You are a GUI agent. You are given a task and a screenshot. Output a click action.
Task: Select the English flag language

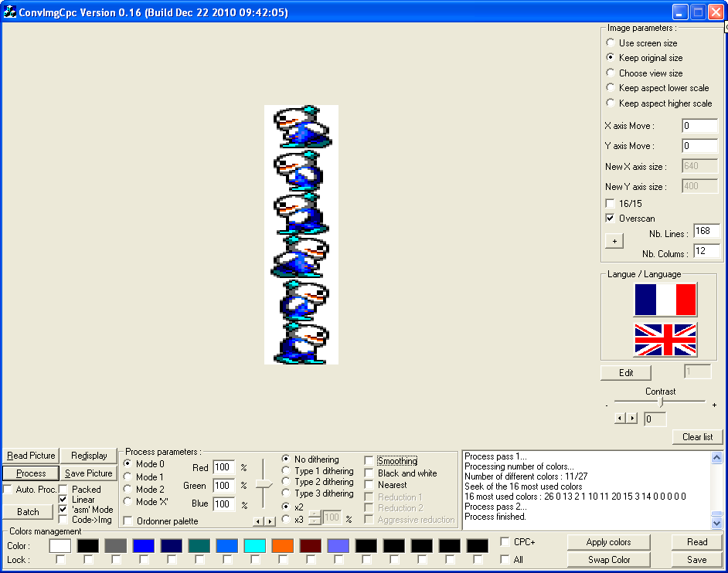(x=665, y=340)
